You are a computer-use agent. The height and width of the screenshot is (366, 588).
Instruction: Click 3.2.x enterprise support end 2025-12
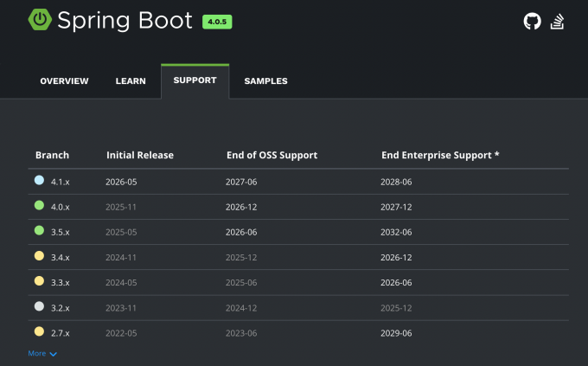(396, 308)
